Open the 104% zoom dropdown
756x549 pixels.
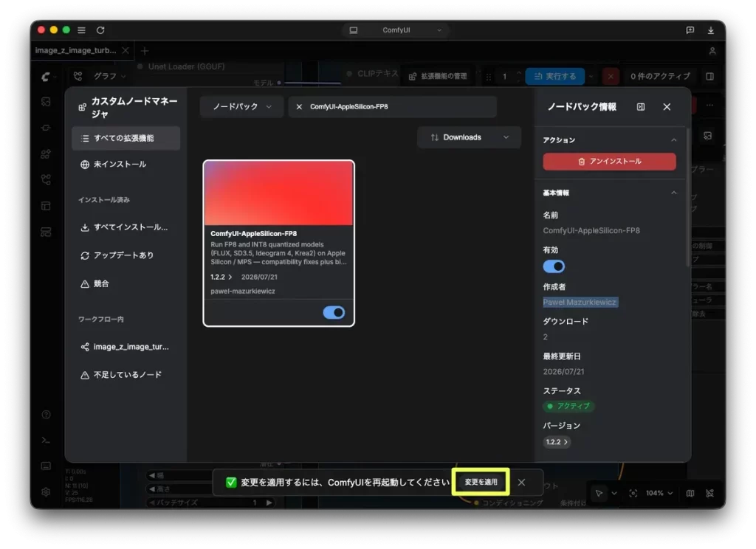coord(659,493)
